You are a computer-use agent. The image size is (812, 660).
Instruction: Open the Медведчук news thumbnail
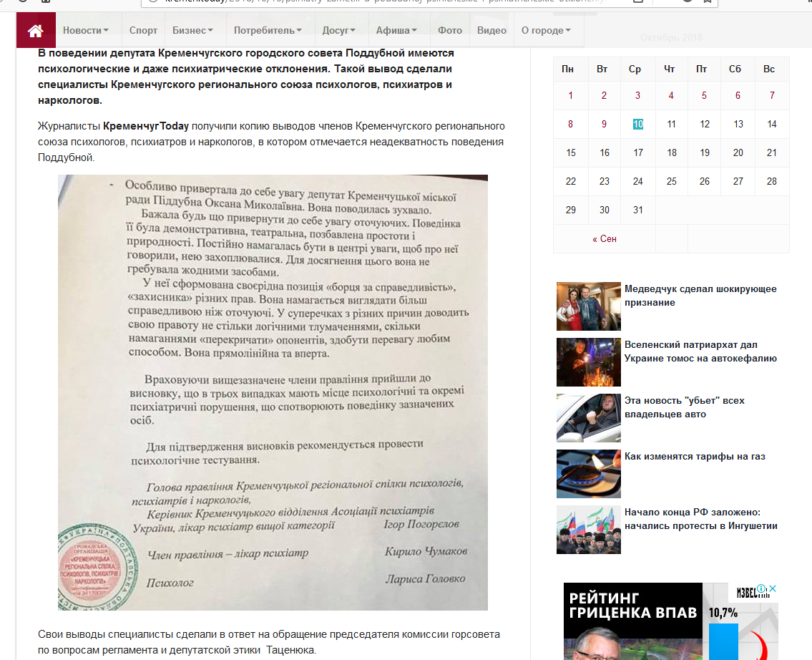(588, 306)
